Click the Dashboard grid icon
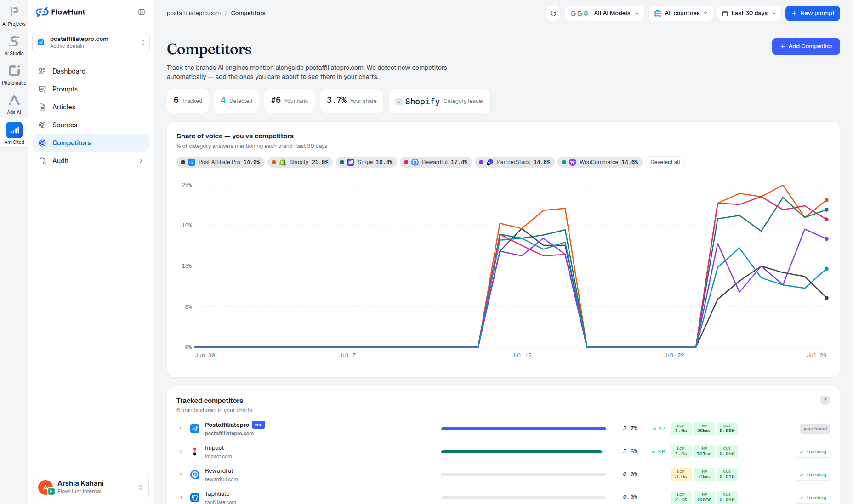The height and width of the screenshot is (504, 853). pos(42,71)
